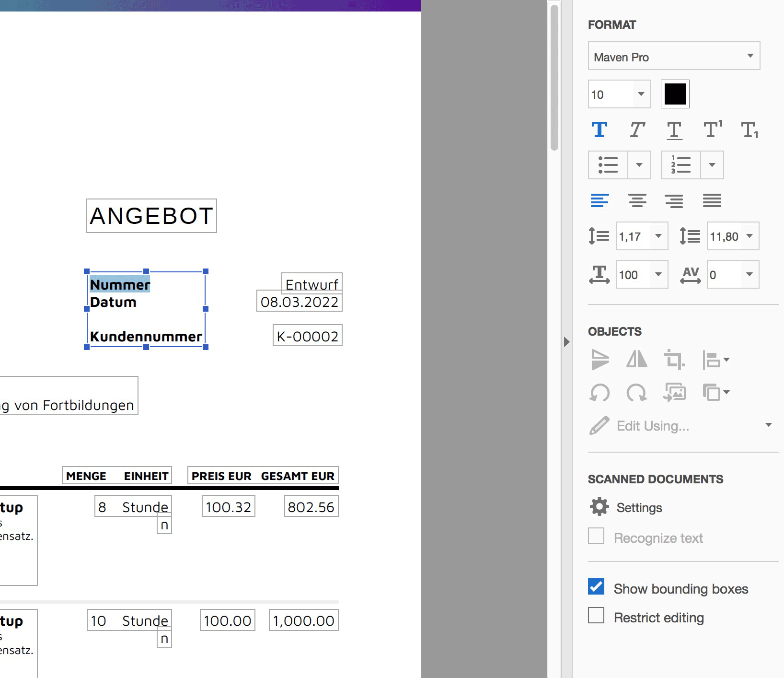
Task: Click the 100.32 price cell
Action: pos(229,506)
